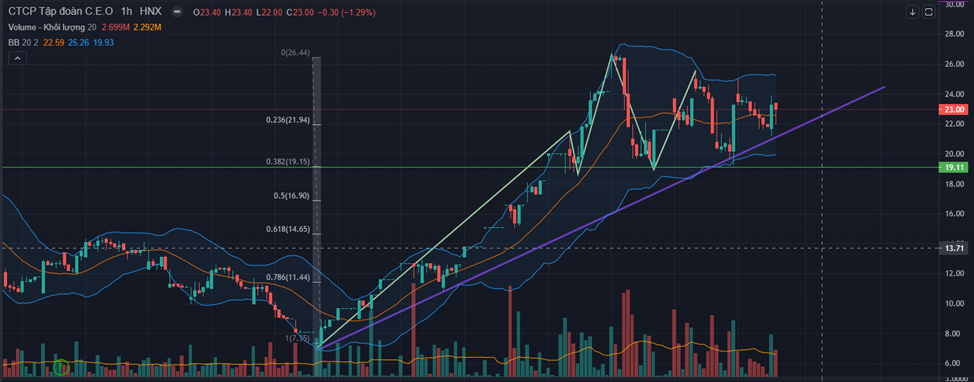Click the BB upper band value 25.26
974x382 pixels.
[x=78, y=42]
